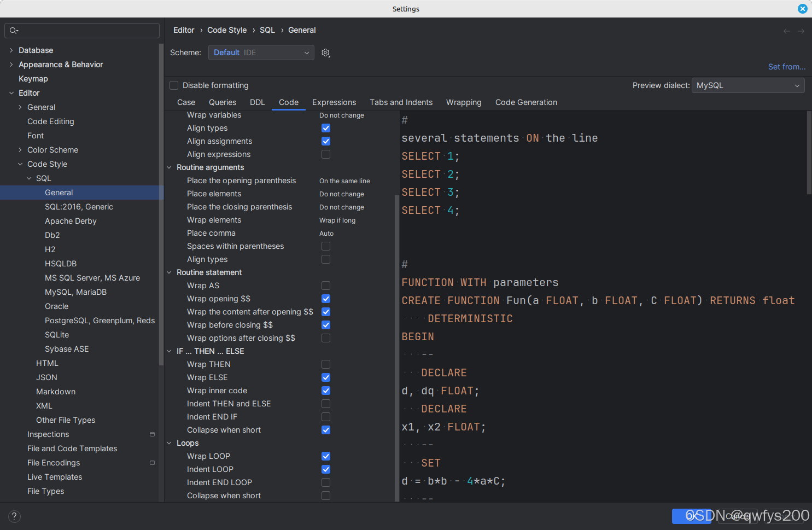Click the settings search field
The width and height of the screenshot is (812, 530).
tap(82, 31)
